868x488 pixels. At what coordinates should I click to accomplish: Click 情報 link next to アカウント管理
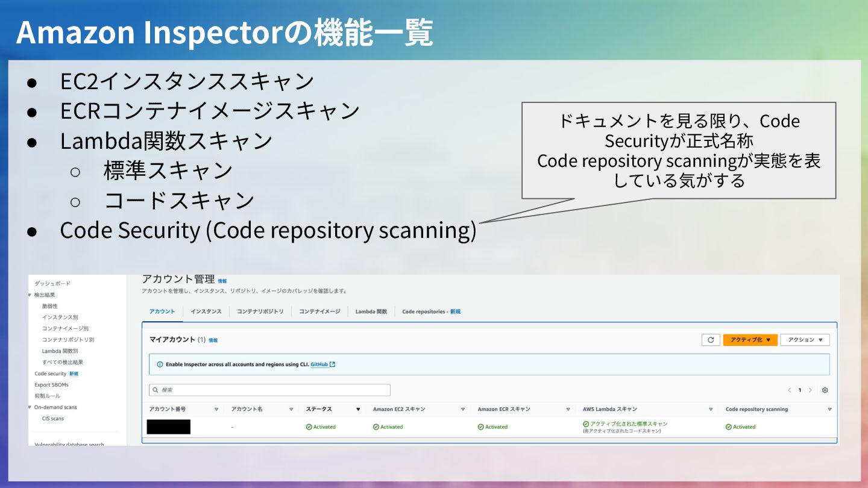click(x=222, y=281)
